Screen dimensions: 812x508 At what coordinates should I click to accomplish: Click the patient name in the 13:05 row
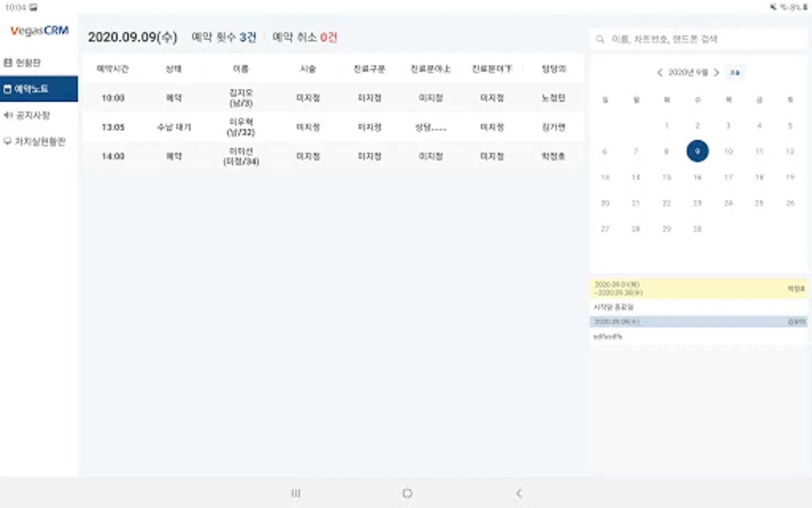(241, 127)
